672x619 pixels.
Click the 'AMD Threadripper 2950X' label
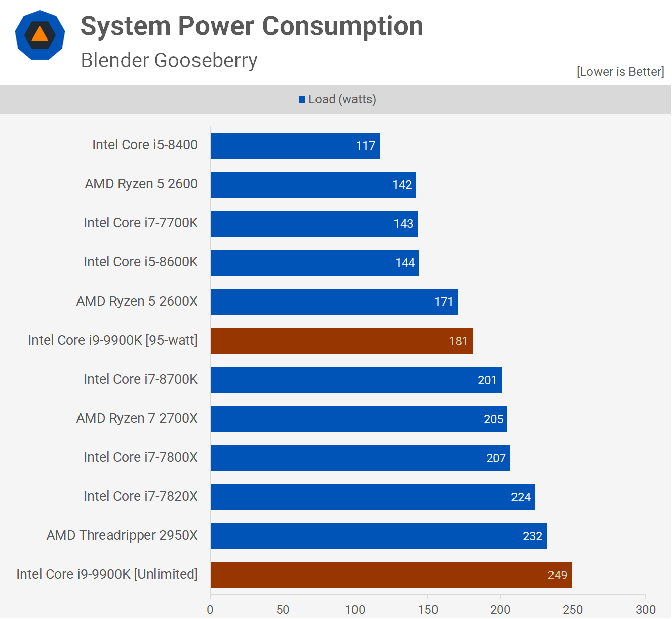pyautogui.click(x=122, y=535)
